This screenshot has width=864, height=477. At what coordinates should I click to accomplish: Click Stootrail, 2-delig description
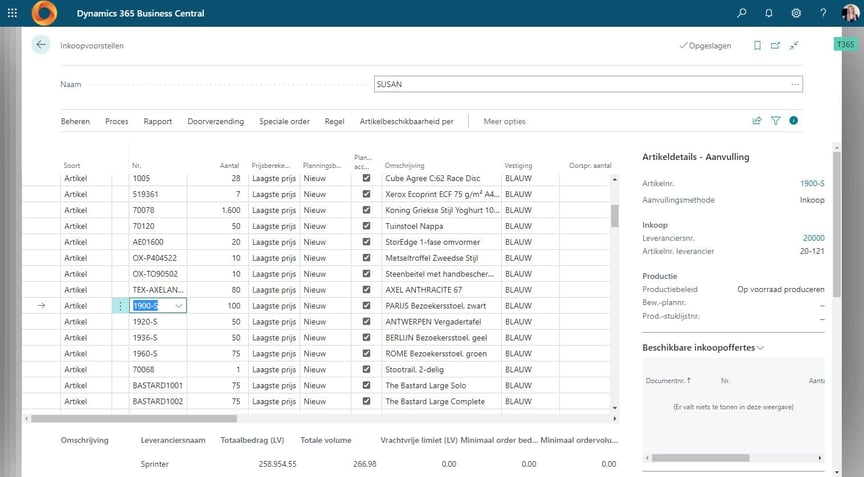[414, 370]
